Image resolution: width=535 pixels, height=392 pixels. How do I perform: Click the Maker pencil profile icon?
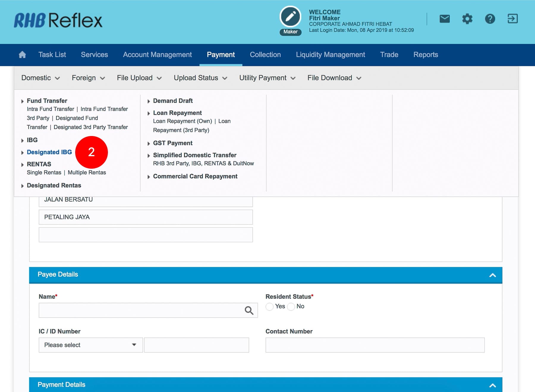pyautogui.click(x=290, y=17)
